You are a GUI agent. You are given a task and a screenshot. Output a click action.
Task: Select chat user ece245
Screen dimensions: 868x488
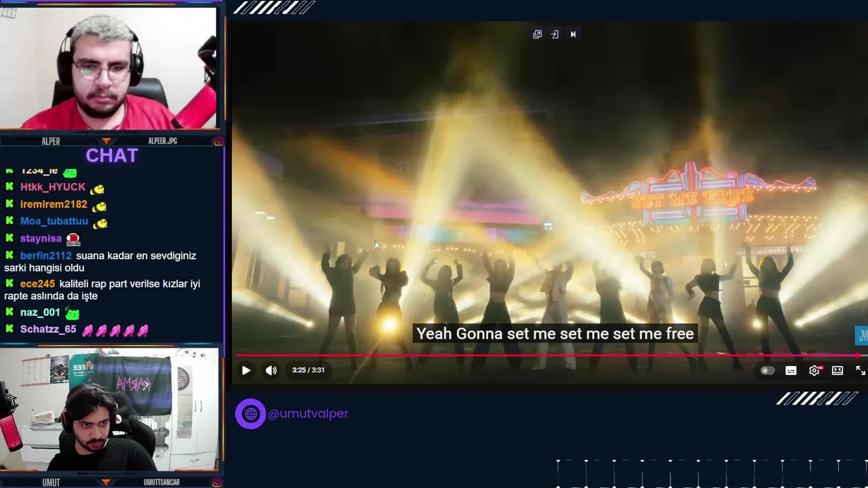point(37,284)
